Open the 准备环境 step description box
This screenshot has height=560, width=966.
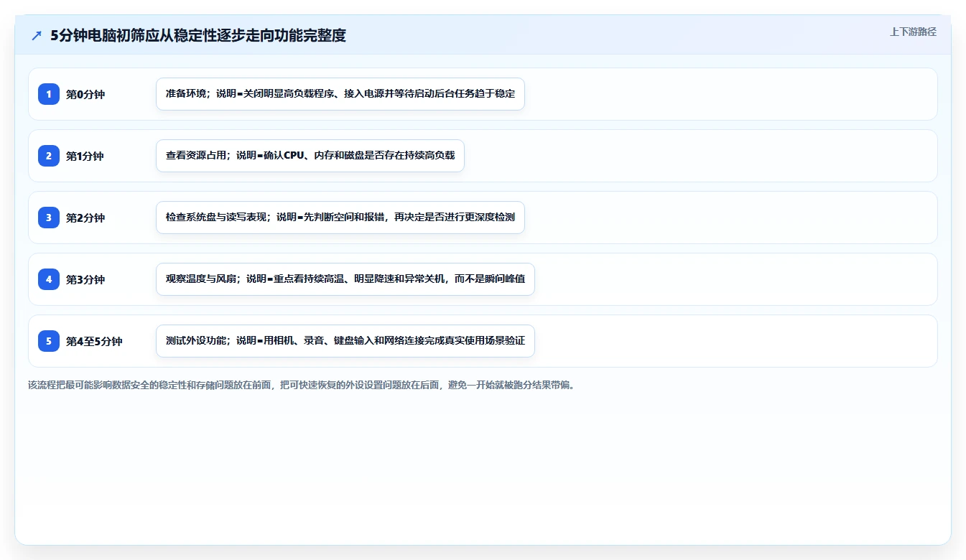click(x=340, y=94)
